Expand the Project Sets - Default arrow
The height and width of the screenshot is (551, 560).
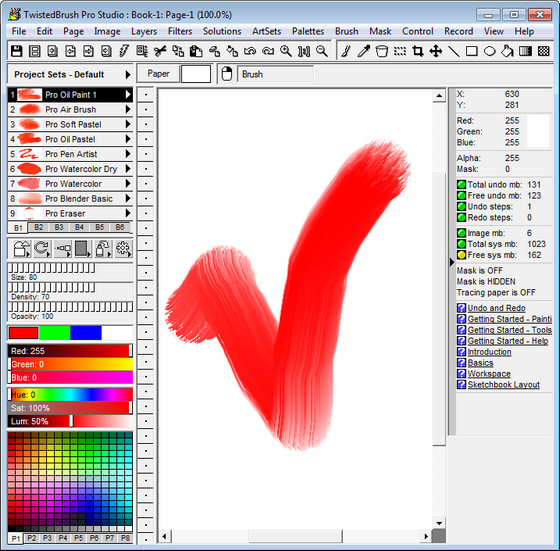pyautogui.click(x=128, y=75)
